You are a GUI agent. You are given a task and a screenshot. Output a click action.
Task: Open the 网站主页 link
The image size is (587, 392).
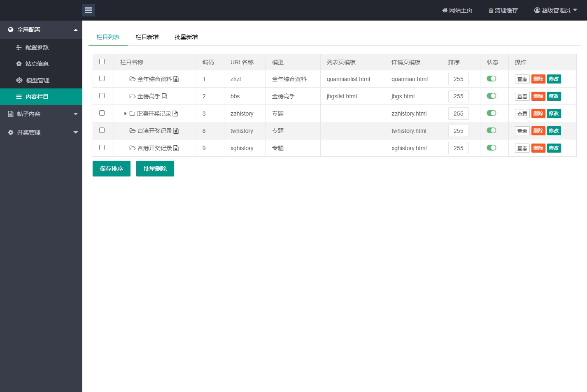point(457,10)
